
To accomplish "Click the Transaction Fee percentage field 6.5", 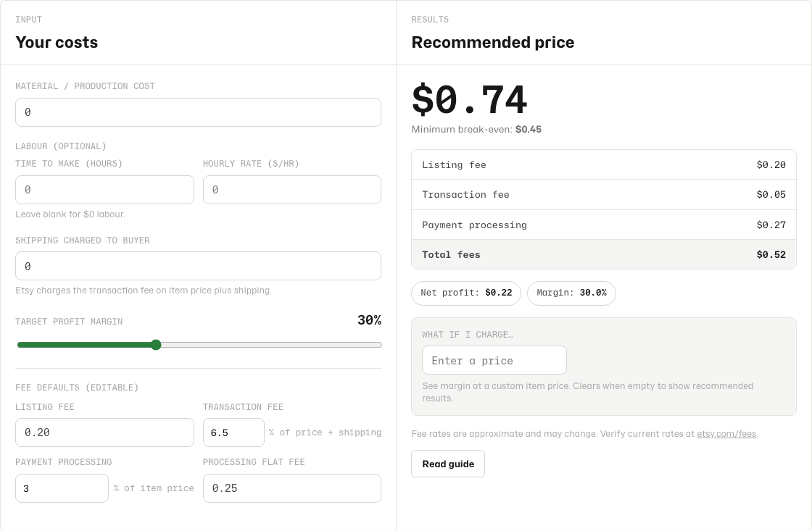I will 233,432.
